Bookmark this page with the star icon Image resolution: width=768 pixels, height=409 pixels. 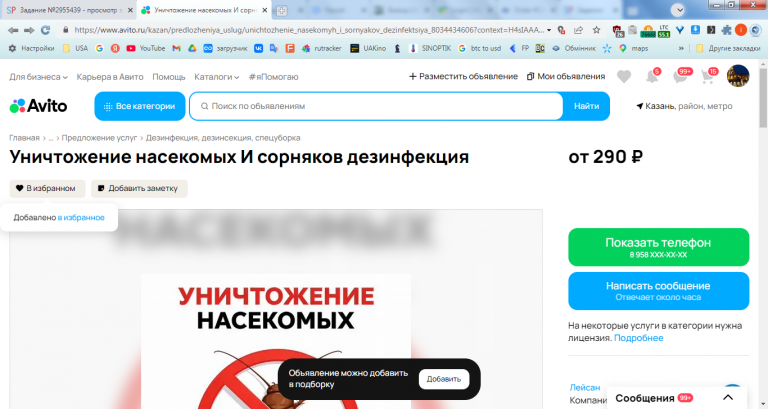(596, 30)
